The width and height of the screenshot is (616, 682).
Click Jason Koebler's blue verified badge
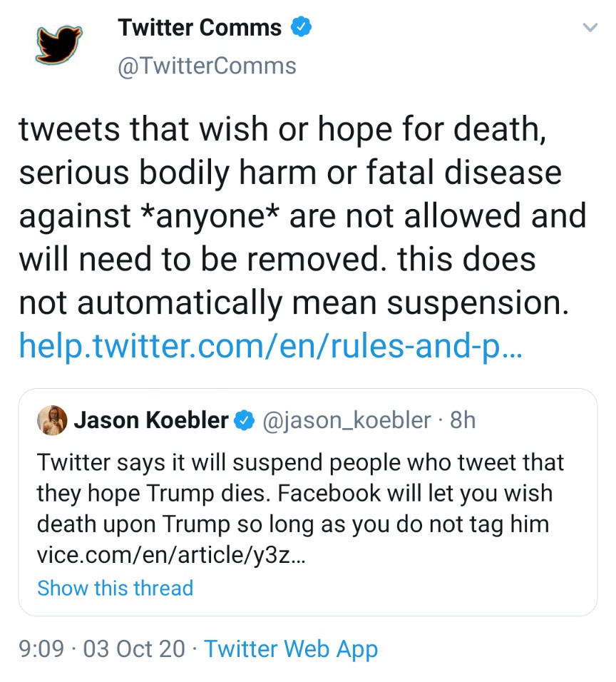coord(245,420)
